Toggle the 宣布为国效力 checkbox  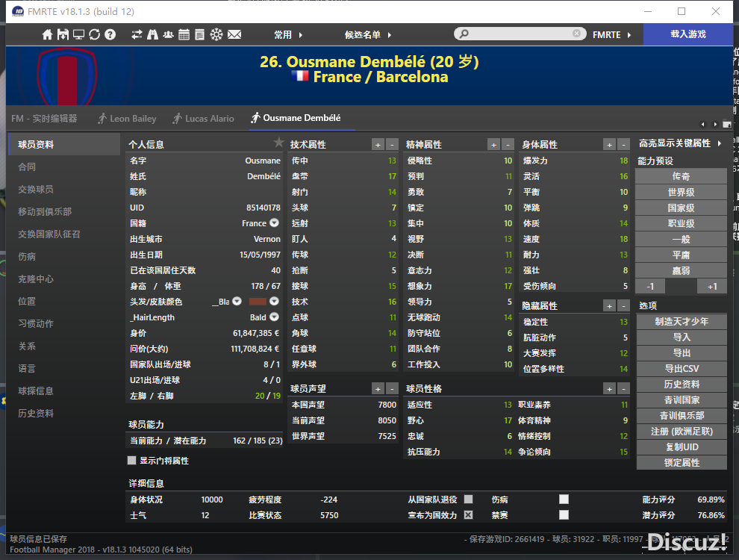[x=469, y=514]
